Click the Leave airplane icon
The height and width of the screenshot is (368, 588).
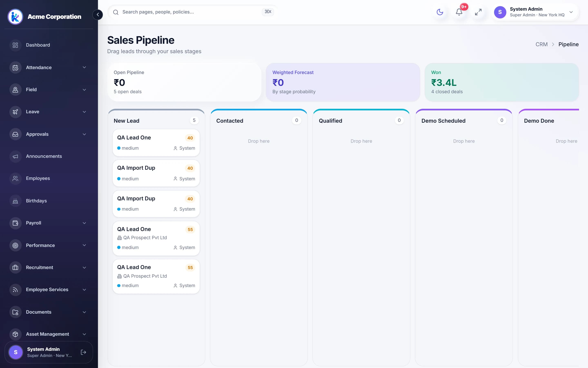tap(15, 112)
